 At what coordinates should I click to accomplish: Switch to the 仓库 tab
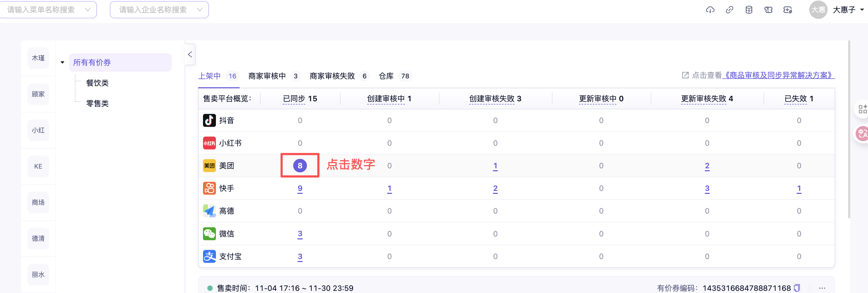click(386, 76)
